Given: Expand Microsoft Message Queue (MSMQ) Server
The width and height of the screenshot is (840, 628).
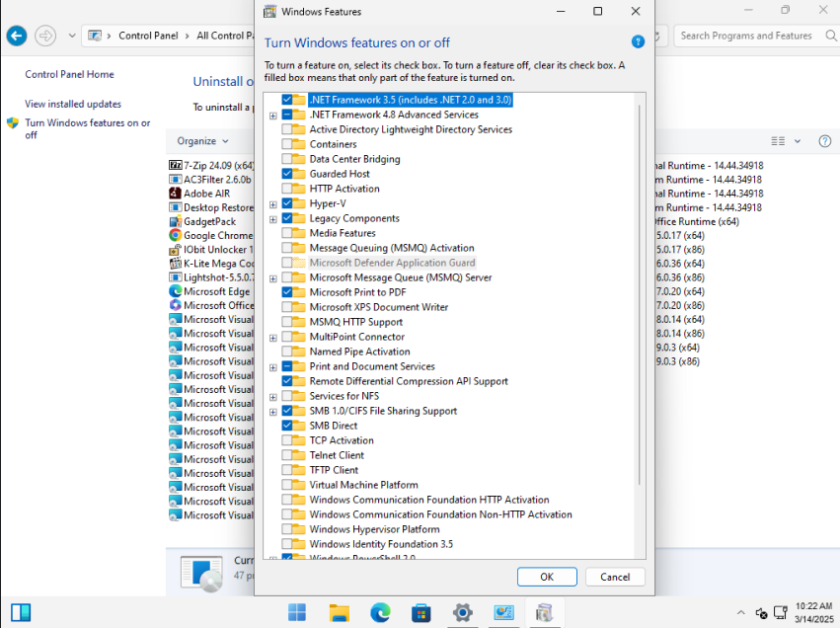Looking at the screenshot, I should pyautogui.click(x=273, y=278).
